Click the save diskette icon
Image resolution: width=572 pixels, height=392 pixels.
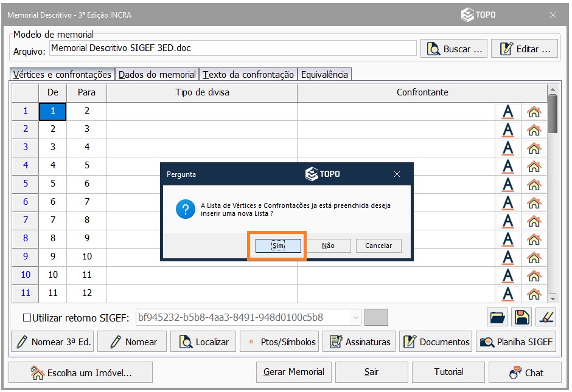pos(521,317)
